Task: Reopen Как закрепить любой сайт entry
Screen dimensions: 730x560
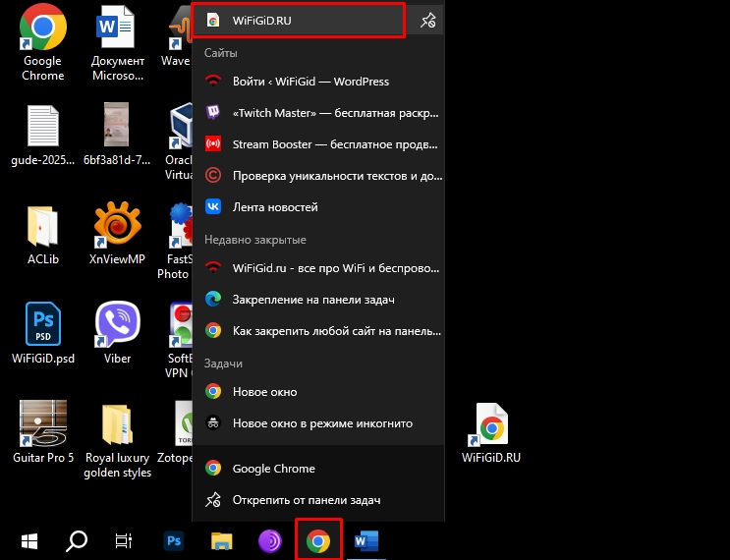Action: click(x=318, y=330)
